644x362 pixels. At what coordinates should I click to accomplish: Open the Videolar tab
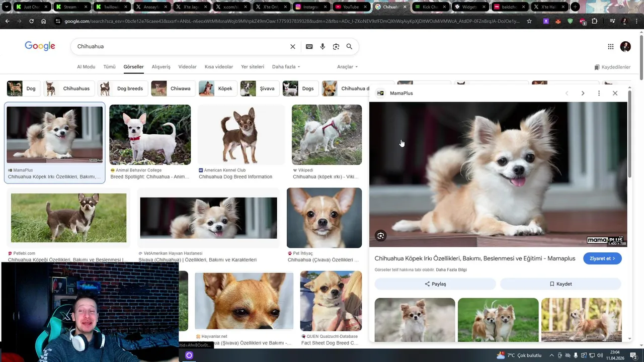[188, 67]
